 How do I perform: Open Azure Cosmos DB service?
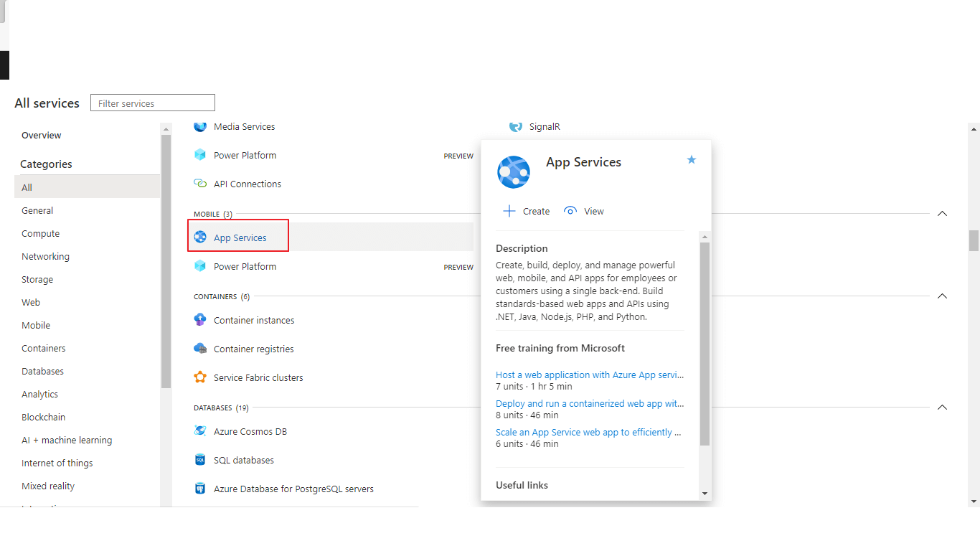click(x=250, y=431)
